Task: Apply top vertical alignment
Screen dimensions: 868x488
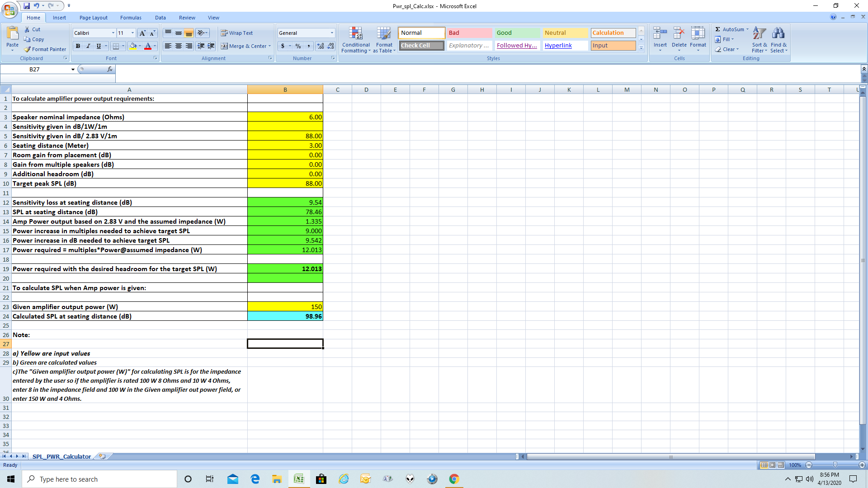Action: pos(168,33)
